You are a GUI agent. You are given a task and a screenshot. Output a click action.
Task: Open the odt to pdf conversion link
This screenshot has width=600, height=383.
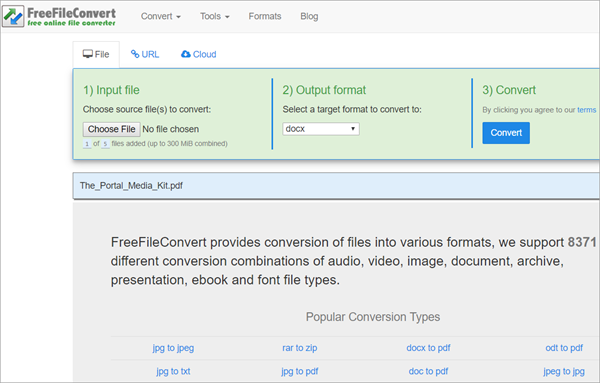(x=564, y=348)
